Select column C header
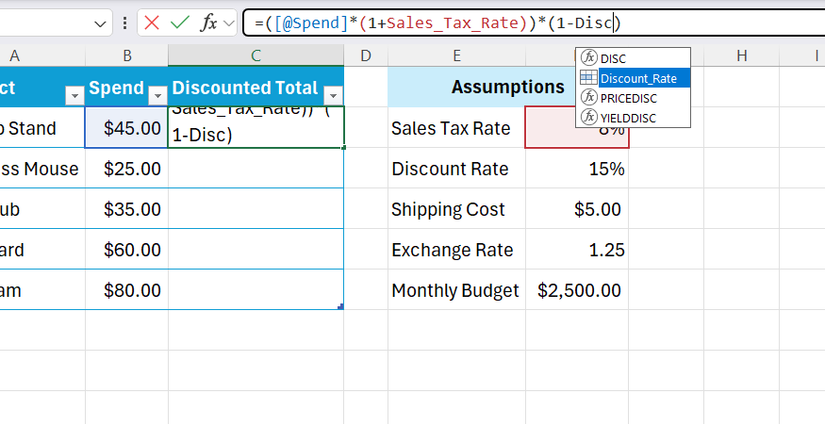This screenshot has width=825, height=424. point(256,56)
